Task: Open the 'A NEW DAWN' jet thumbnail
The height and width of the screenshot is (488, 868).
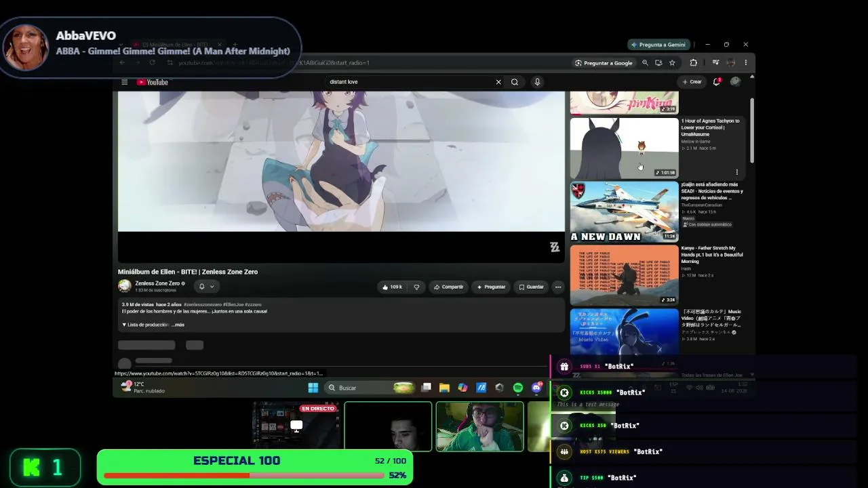Action: pos(624,211)
